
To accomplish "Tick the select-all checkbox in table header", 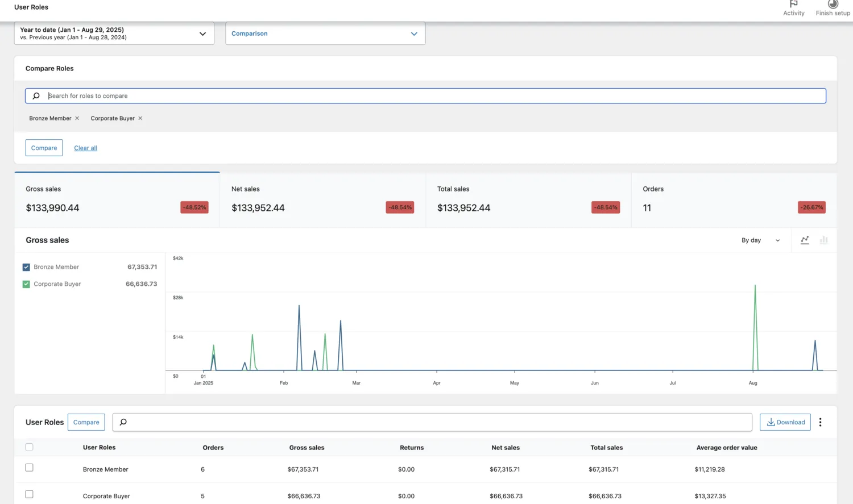I will click(30, 447).
